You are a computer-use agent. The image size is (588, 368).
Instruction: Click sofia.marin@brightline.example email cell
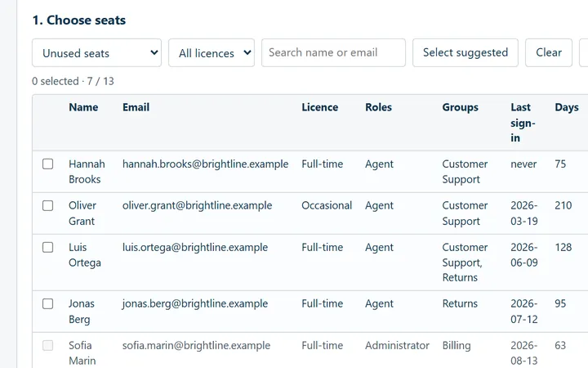pos(196,345)
